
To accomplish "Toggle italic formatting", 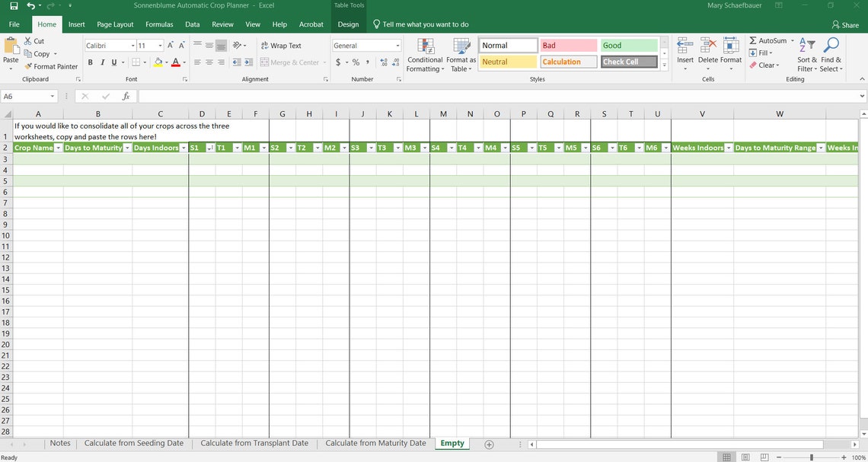I will click(101, 62).
